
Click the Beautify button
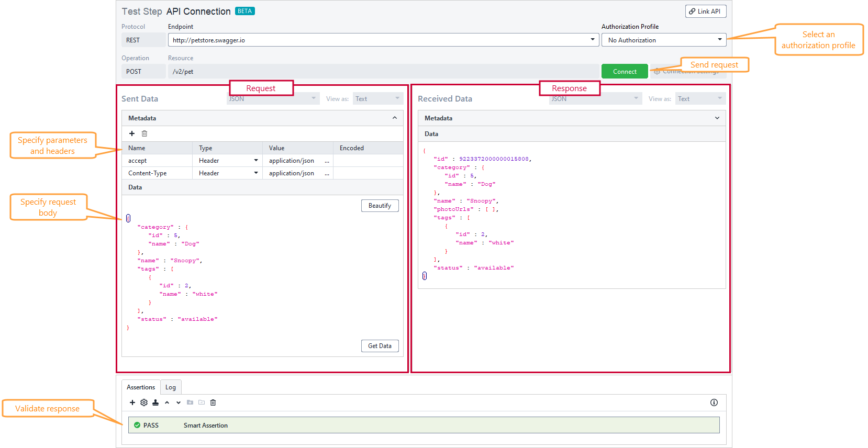pos(380,206)
